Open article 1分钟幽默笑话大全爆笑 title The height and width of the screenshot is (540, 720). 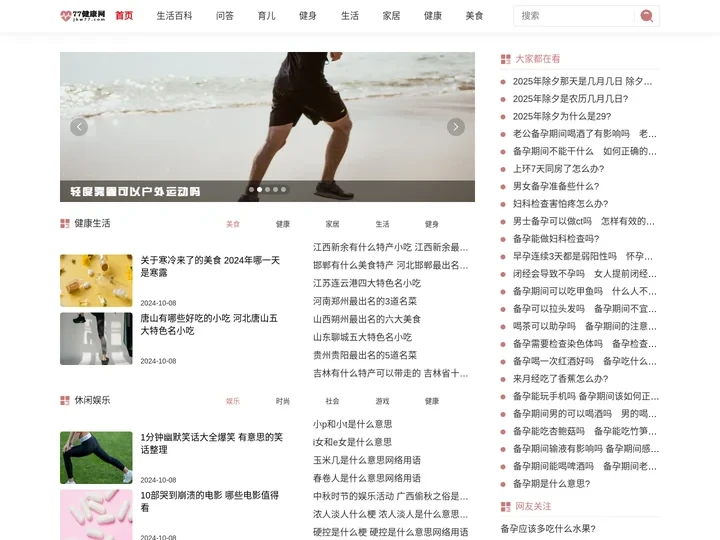pos(211,443)
